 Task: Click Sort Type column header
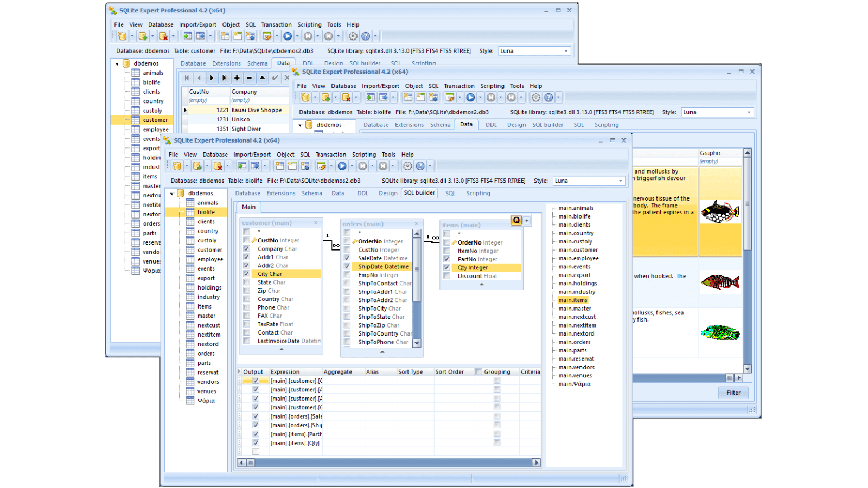410,372
